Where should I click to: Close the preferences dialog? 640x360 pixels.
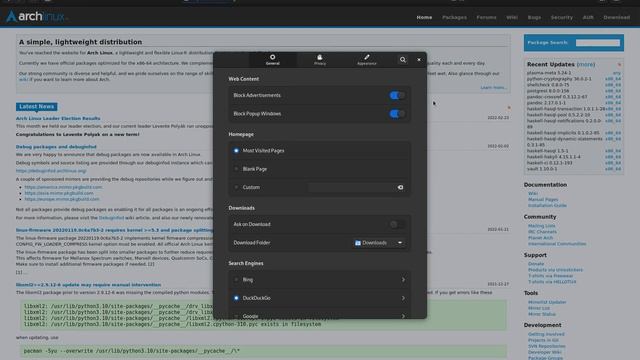[419, 60]
